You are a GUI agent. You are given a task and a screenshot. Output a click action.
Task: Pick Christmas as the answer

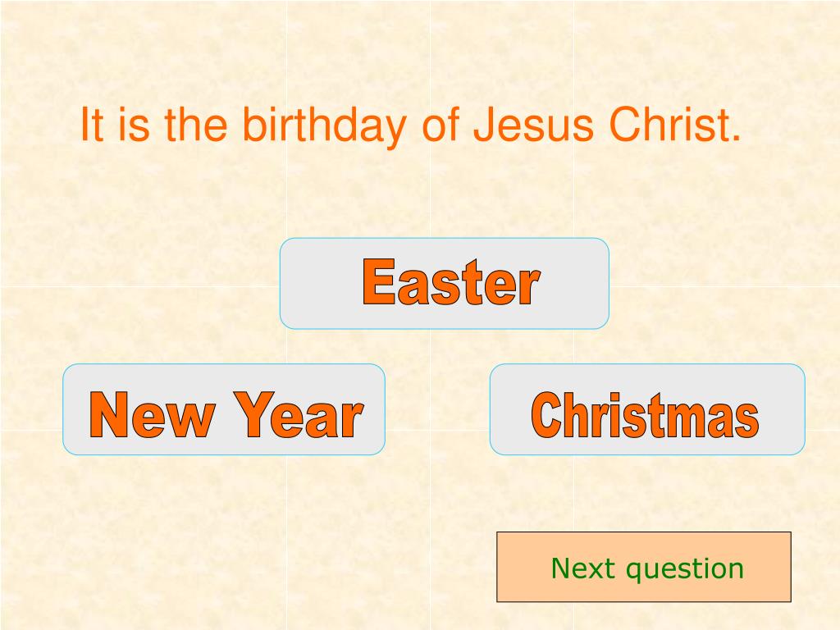point(647,409)
